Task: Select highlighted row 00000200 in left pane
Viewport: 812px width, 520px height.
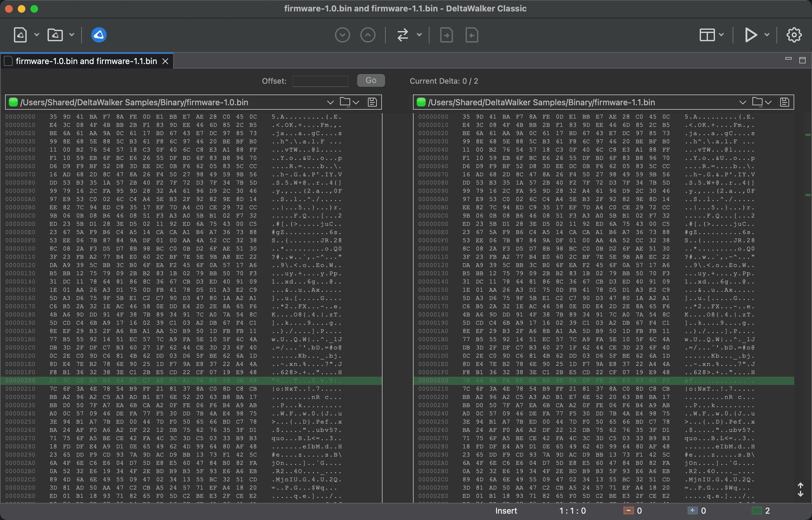Action: pos(191,380)
